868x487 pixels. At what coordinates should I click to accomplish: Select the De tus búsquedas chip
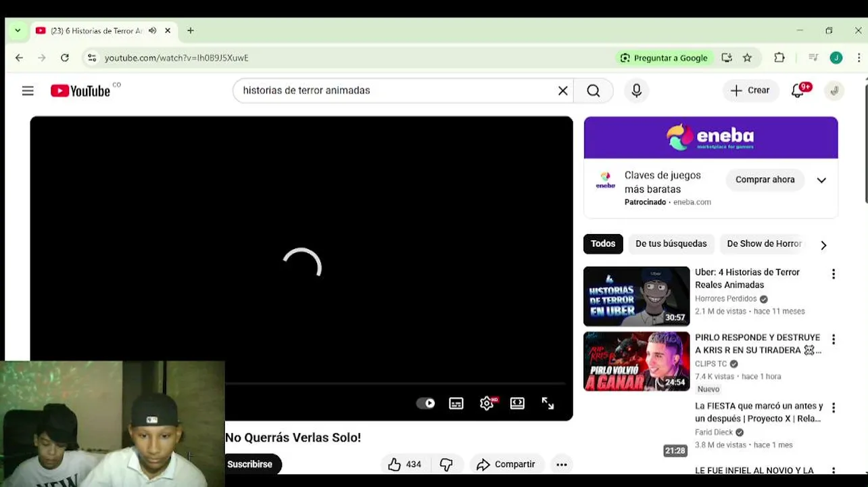coord(671,243)
